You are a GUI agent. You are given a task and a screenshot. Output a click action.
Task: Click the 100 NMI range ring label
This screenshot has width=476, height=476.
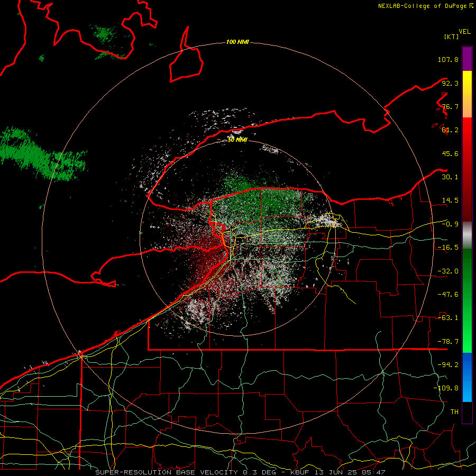point(237,42)
